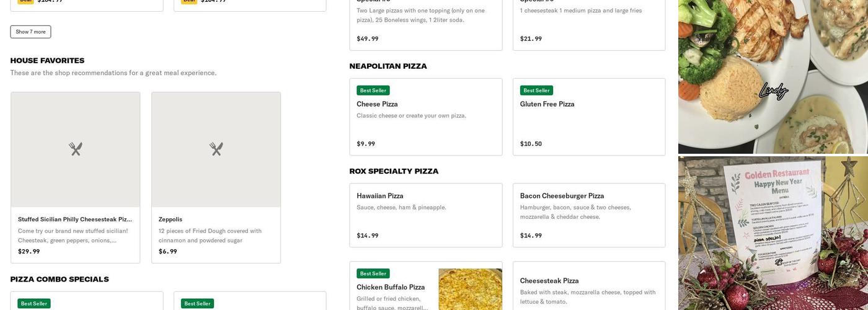This screenshot has height=310, width=868.
Task: Click the Chicken Buffalo Pizza photo thumbnail
Action: point(470,290)
